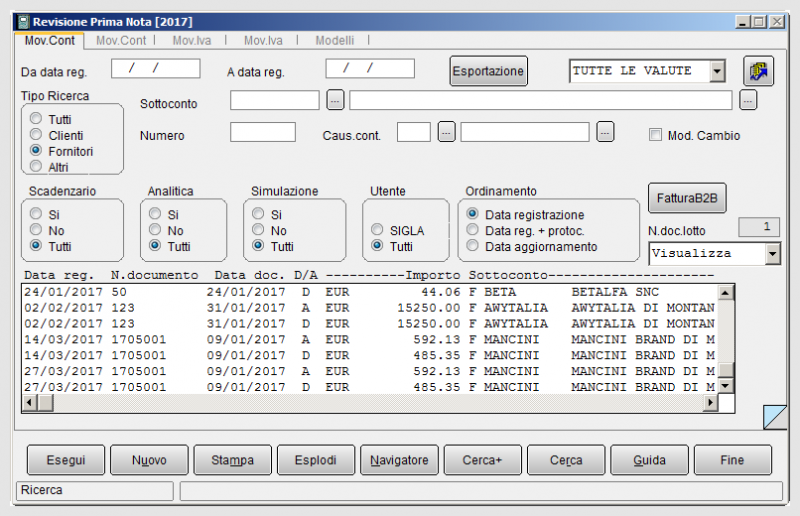
Task: Select Tutti under Simulazione
Action: pos(258,245)
